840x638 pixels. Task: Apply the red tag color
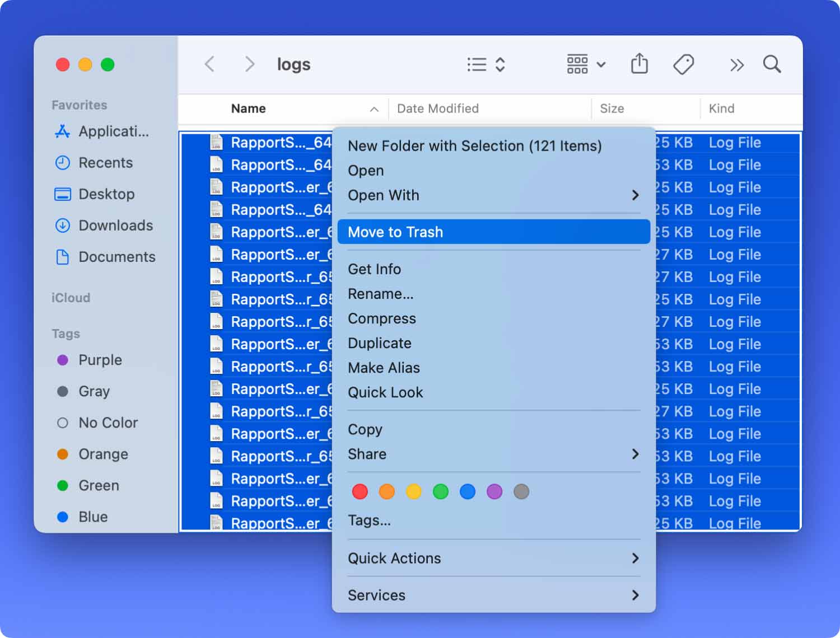pos(360,492)
